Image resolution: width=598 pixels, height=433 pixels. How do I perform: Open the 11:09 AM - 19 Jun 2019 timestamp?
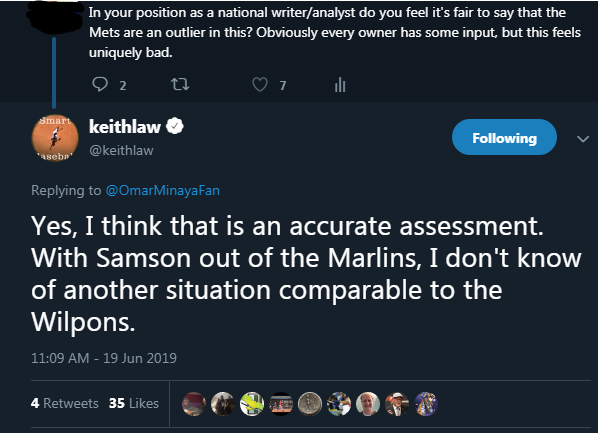[x=104, y=358]
